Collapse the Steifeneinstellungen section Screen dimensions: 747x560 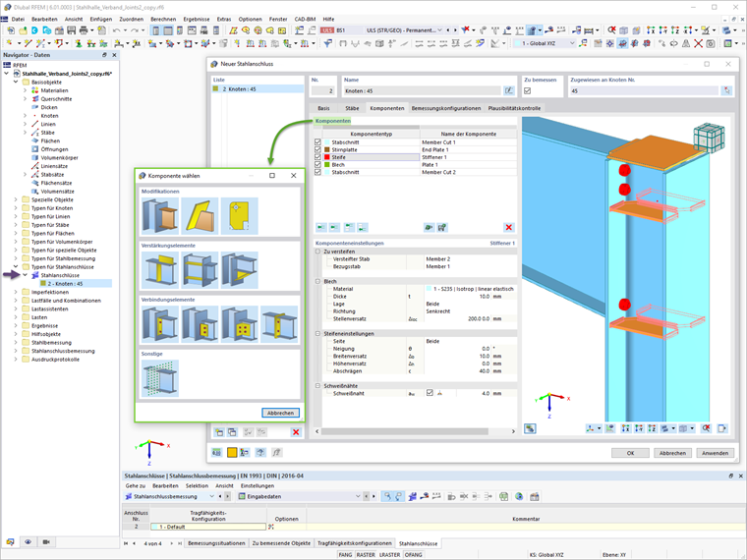pos(317,334)
